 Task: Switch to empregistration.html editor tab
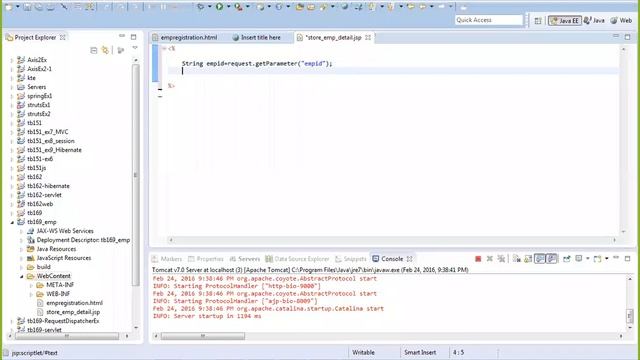point(184,38)
